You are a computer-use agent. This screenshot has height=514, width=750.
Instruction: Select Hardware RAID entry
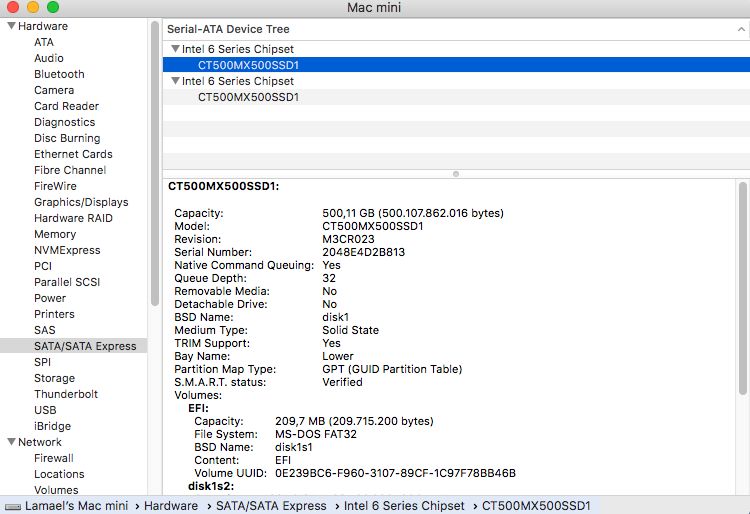(74, 218)
